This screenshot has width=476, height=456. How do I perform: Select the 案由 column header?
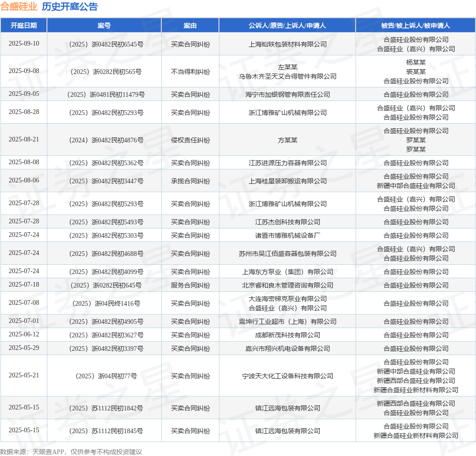pos(190,26)
